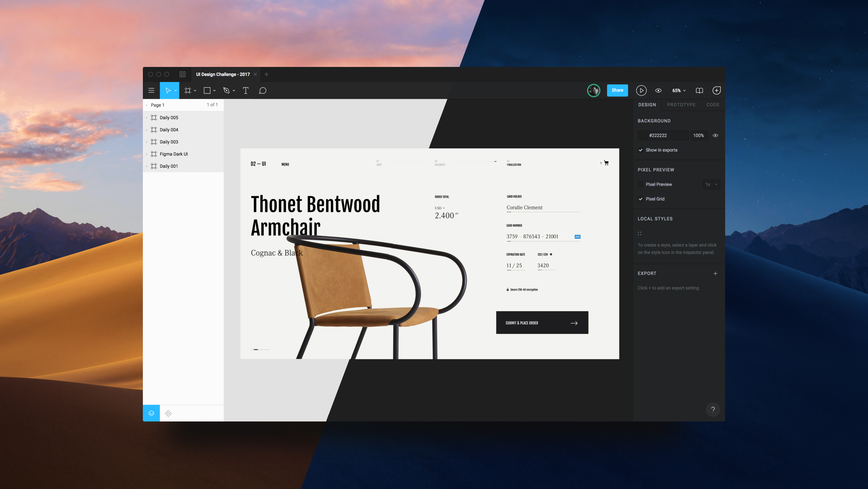This screenshot has height=489, width=868.
Task: Switch to the Components assets panel
Action: pyautogui.click(x=168, y=413)
